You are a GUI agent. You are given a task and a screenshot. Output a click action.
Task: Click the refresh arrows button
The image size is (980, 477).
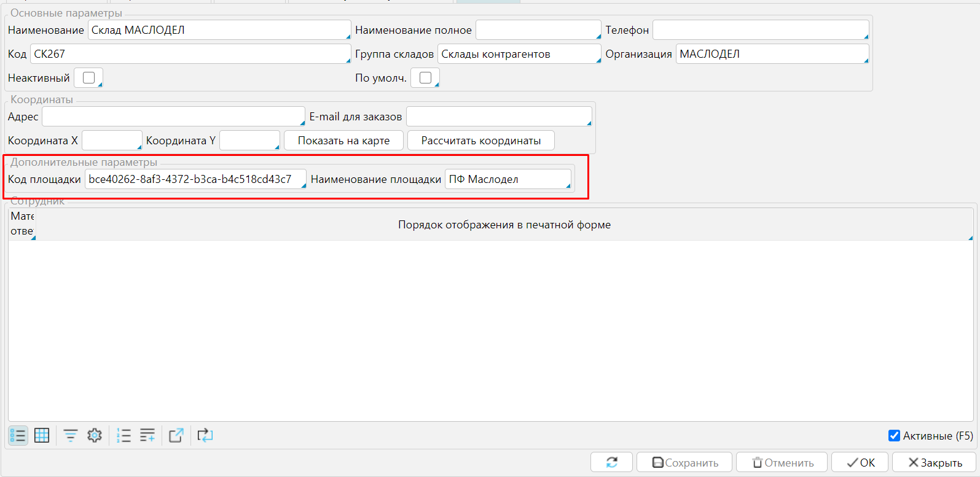click(x=611, y=462)
